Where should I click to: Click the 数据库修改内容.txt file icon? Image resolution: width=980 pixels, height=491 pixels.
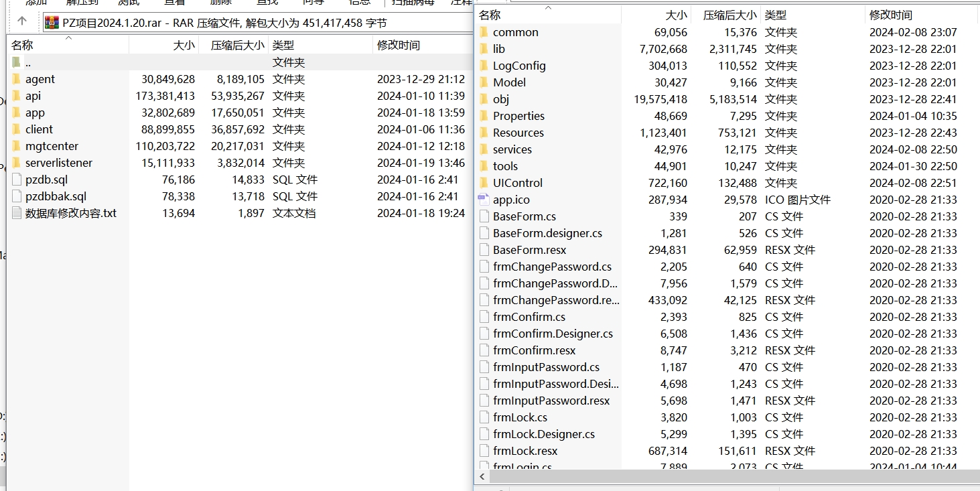pos(17,213)
